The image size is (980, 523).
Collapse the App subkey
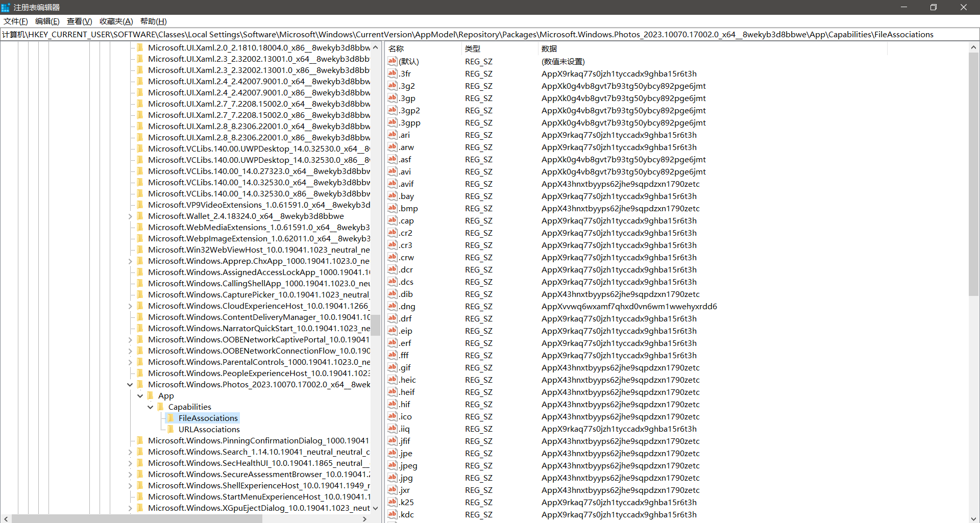click(140, 395)
